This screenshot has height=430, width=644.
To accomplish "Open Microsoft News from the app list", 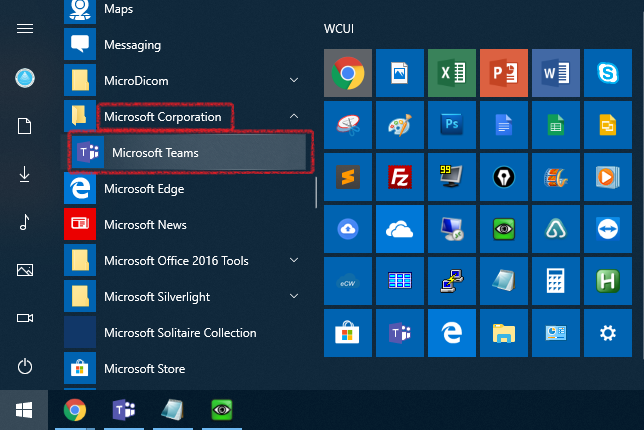I will pyautogui.click(x=186, y=225).
